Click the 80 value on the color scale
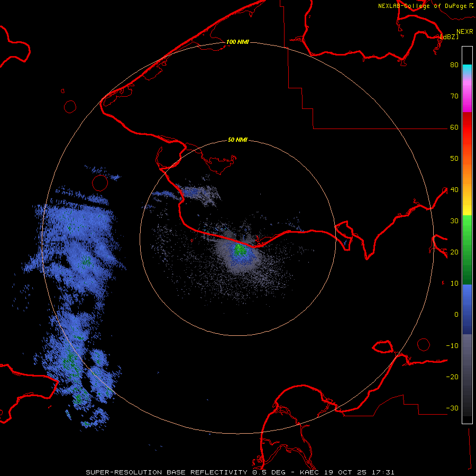This screenshot has height=476, width=476. click(454, 65)
